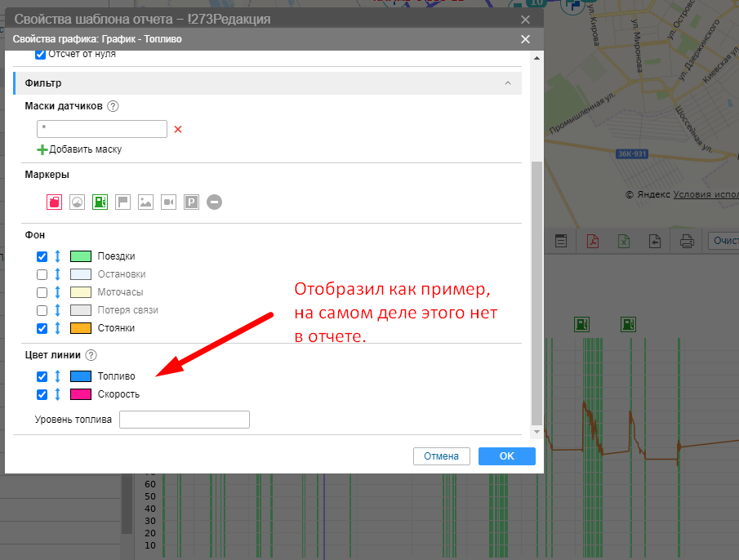739x560 pixels.
Task: Click reorder arrows beside Топливо line
Action: click(x=58, y=376)
